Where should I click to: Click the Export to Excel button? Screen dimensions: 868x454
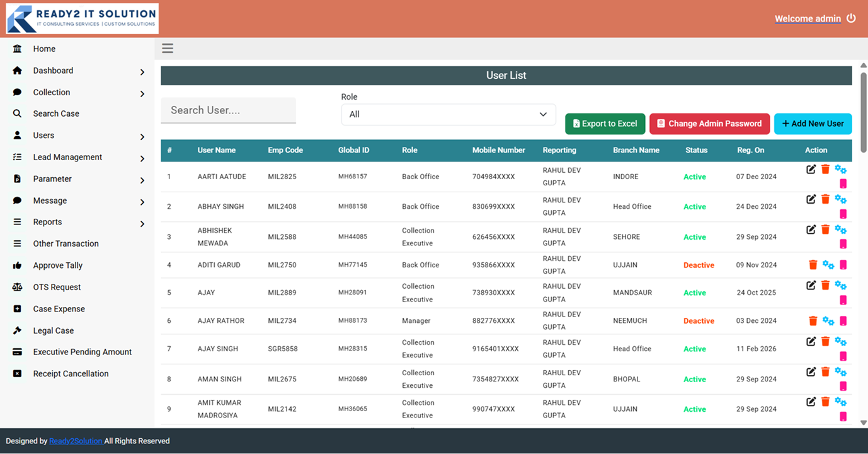pos(605,124)
